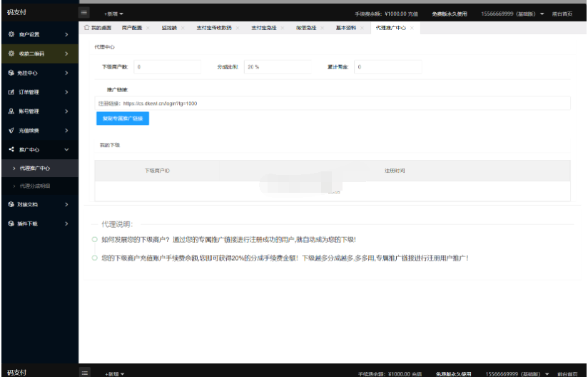Click the hamburger menu icon in top header
This screenshot has height=377, width=588.
point(84,13)
